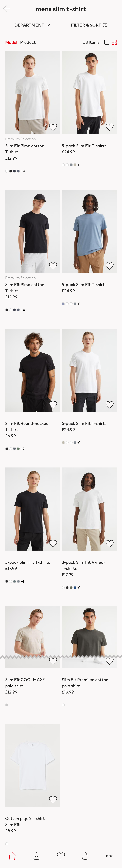
Task: Show +4 more colours for first Pima T-shirt
Action: [23, 171]
